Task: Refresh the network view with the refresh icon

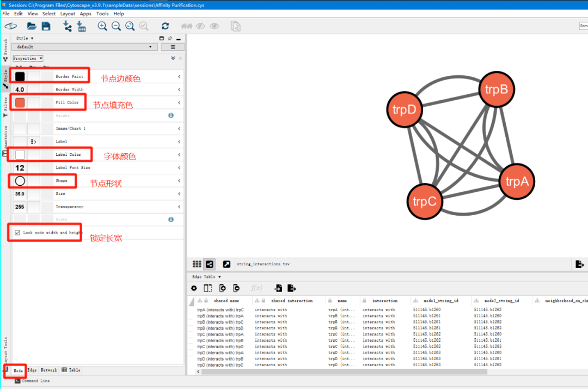Action: click(x=165, y=26)
